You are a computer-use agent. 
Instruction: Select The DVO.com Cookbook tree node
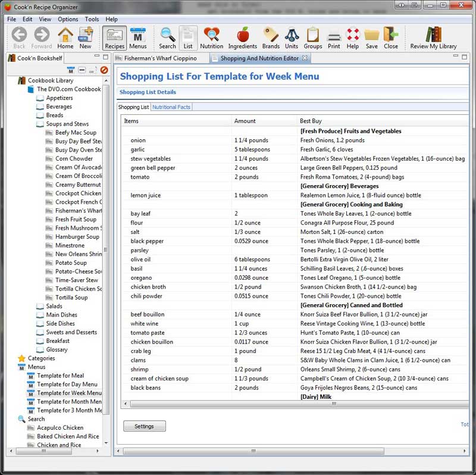69,89
